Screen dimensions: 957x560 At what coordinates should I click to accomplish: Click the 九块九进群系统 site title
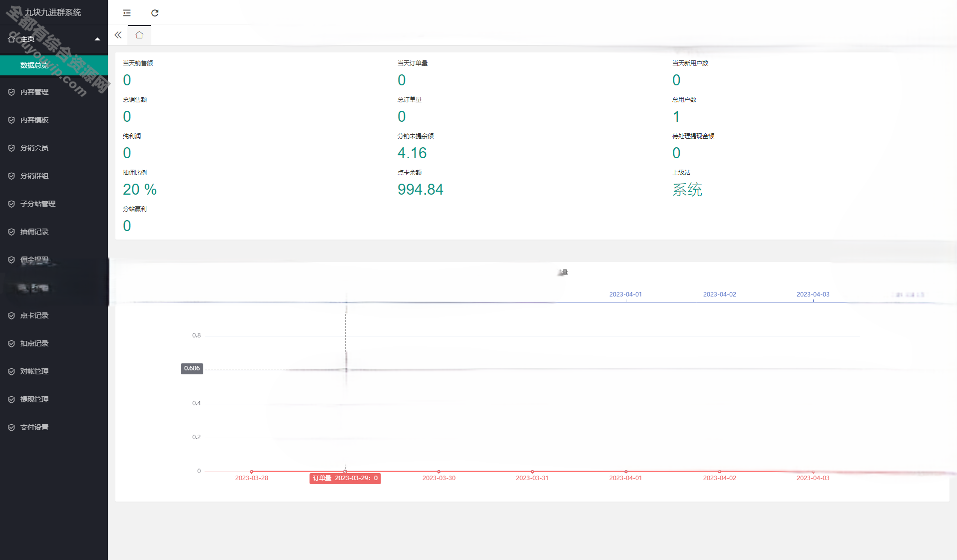(x=53, y=12)
